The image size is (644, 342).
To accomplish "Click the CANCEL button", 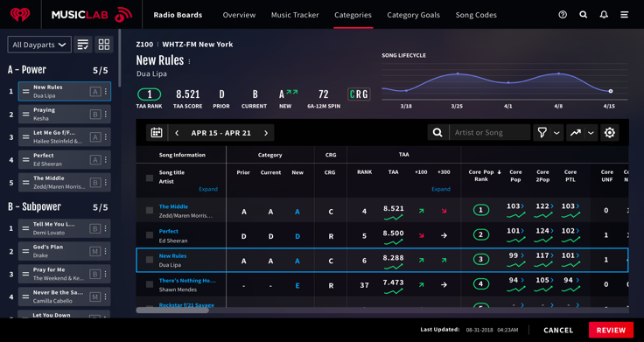I will click(x=558, y=330).
